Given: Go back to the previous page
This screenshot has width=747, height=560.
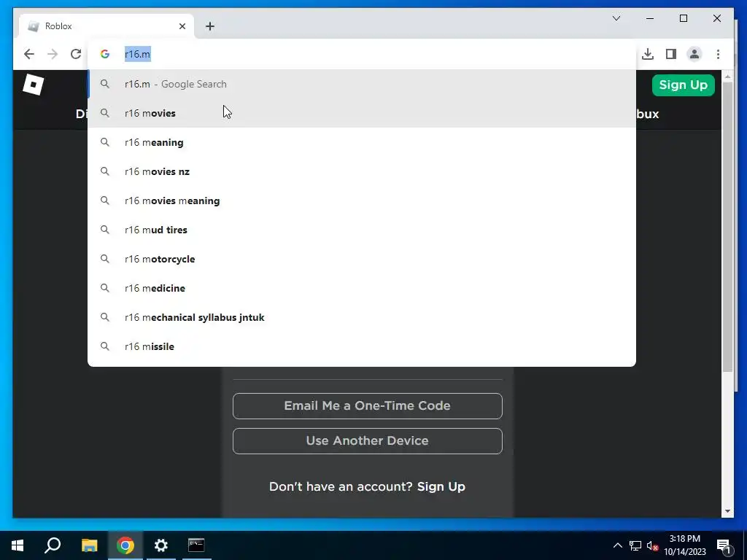Looking at the screenshot, I should 29,54.
